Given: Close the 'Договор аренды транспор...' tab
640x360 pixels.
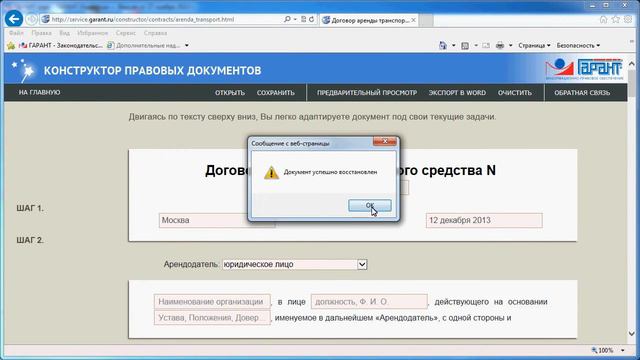Looking at the screenshot, I should pos(413,20).
